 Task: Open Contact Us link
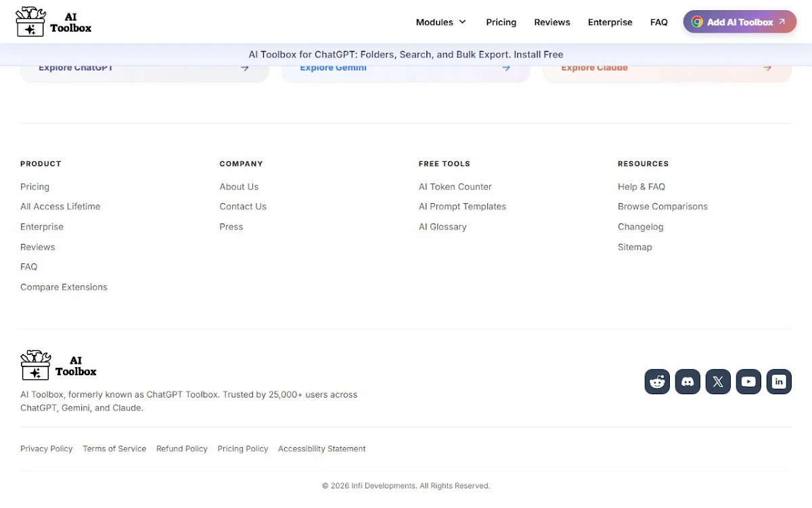tap(243, 207)
